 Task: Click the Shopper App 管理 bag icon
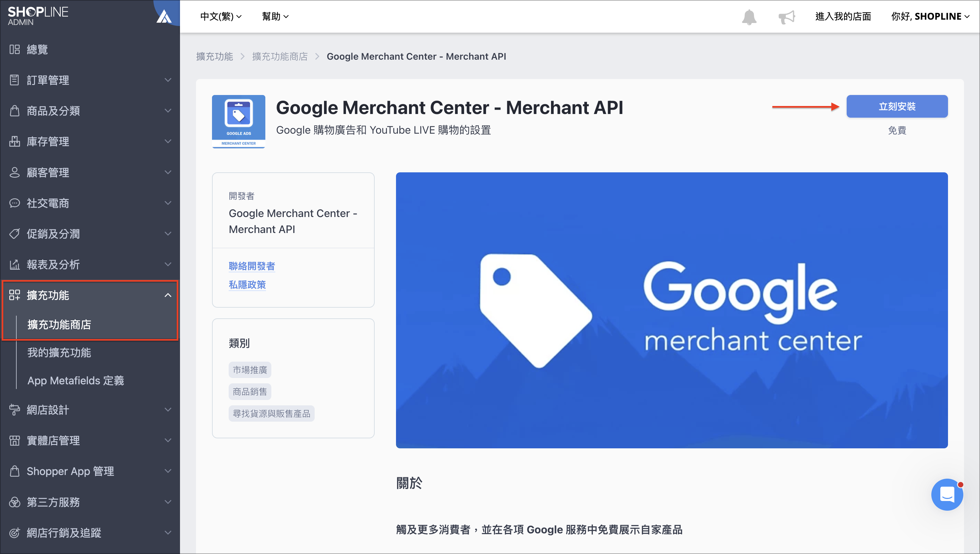pyautogui.click(x=14, y=471)
